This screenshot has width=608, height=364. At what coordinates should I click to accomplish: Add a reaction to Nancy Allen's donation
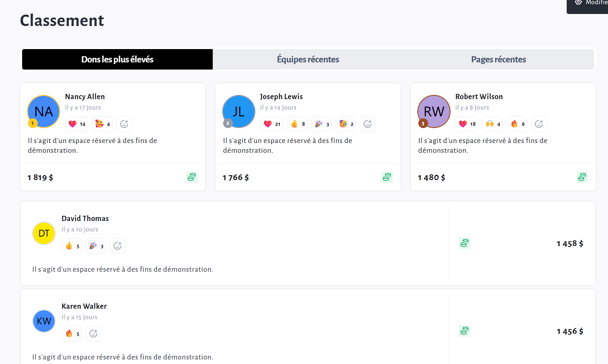pos(124,124)
